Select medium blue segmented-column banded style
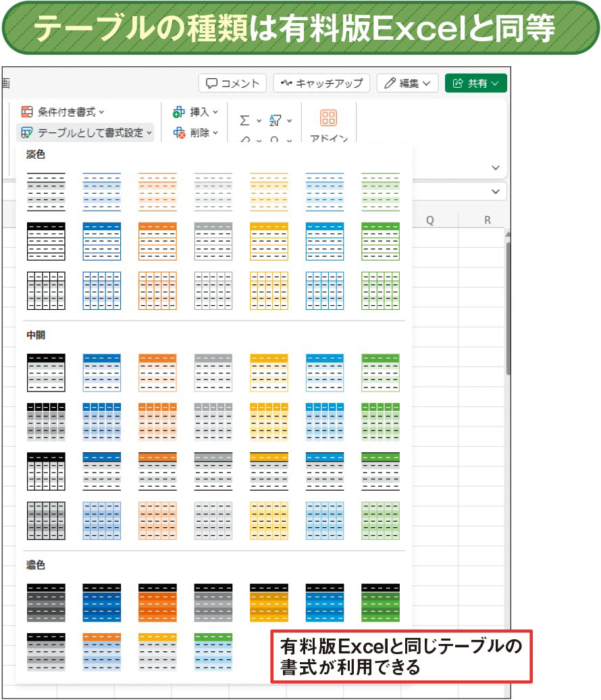Screen dimensions: 601x700 (102, 422)
